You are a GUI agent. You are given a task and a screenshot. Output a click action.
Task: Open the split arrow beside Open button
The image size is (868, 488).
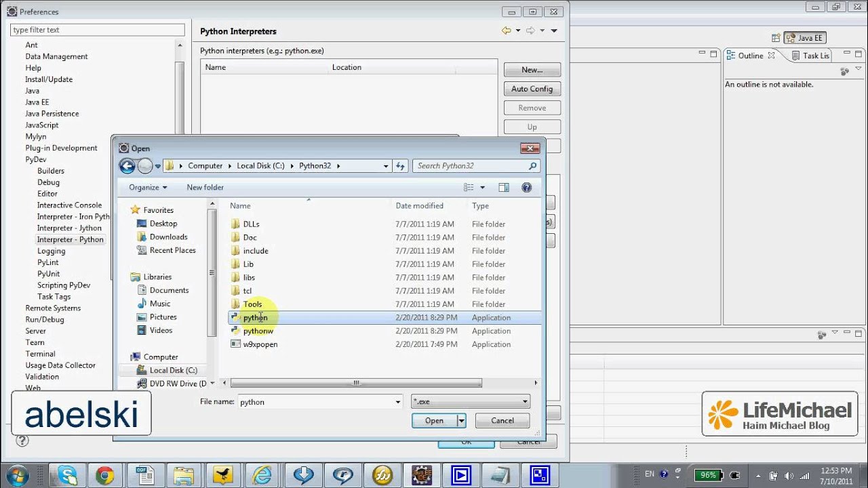(x=461, y=421)
